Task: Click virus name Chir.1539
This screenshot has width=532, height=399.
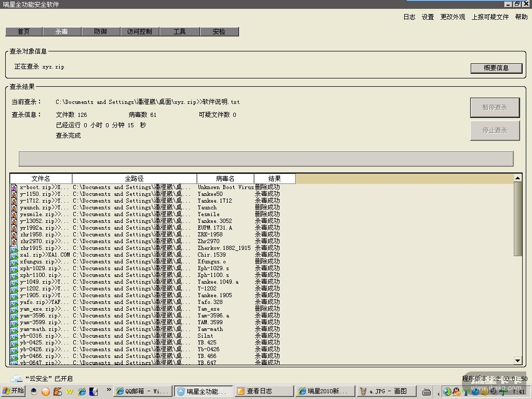Action: (212, 255)
